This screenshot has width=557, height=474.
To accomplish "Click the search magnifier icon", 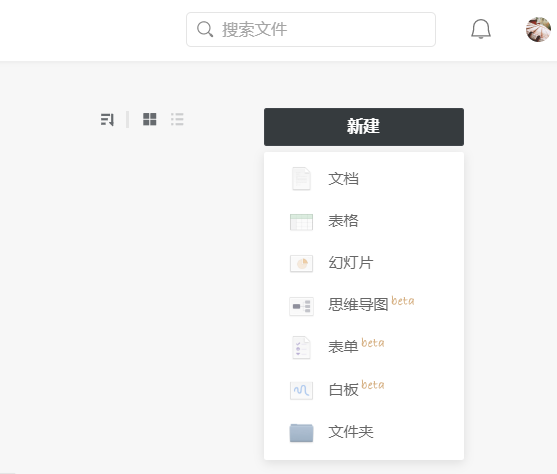I will coord(205,29).
